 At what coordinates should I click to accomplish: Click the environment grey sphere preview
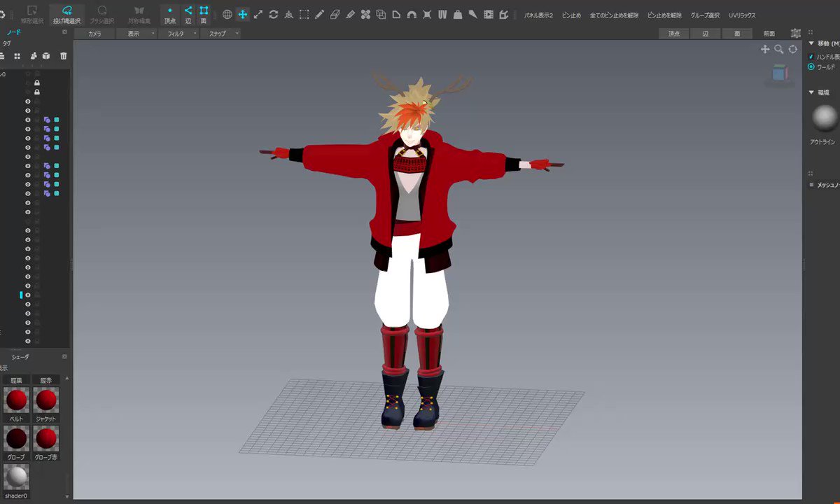825,118
